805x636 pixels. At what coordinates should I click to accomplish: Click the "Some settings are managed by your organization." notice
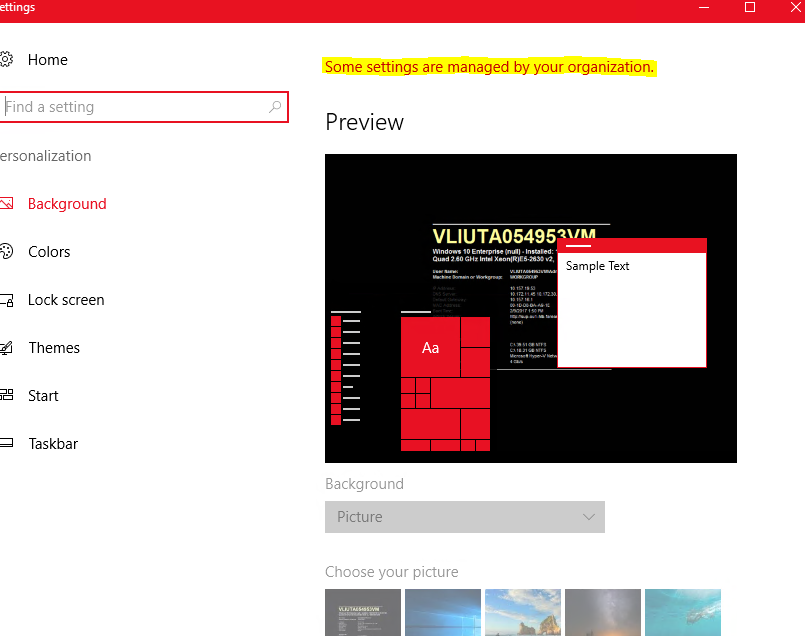[x=489, y=67]
